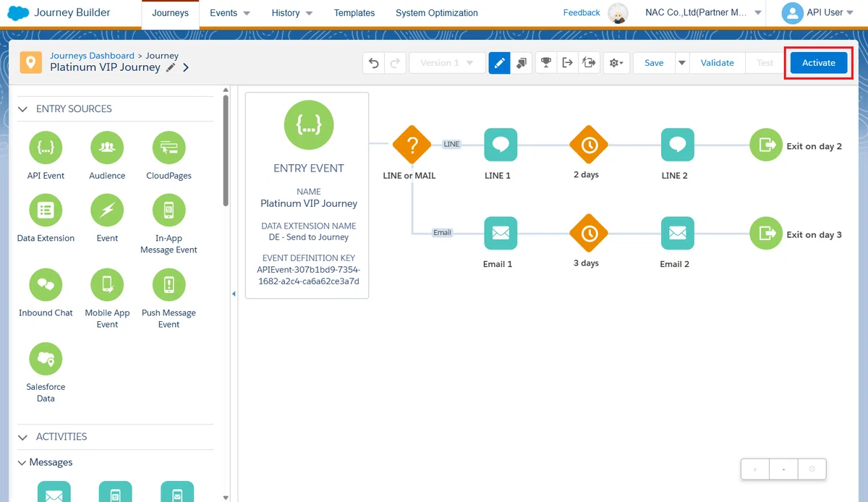Open the History menu dropdown

pos(292,13)
